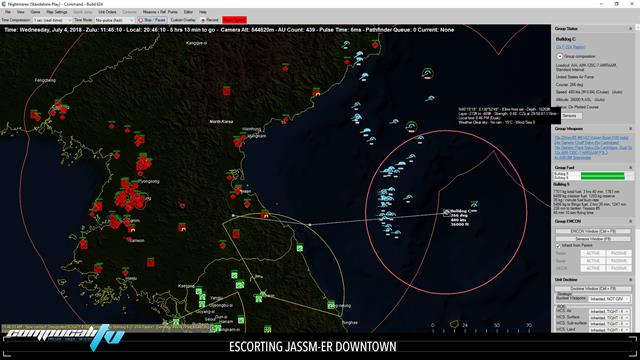Click the map distance scale bar
This screenshot has width=640, height=360.
(482, 329)
